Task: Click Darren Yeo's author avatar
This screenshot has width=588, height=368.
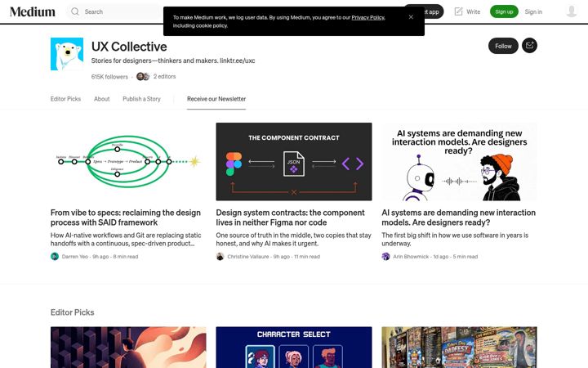Action: tap(55, 257)
